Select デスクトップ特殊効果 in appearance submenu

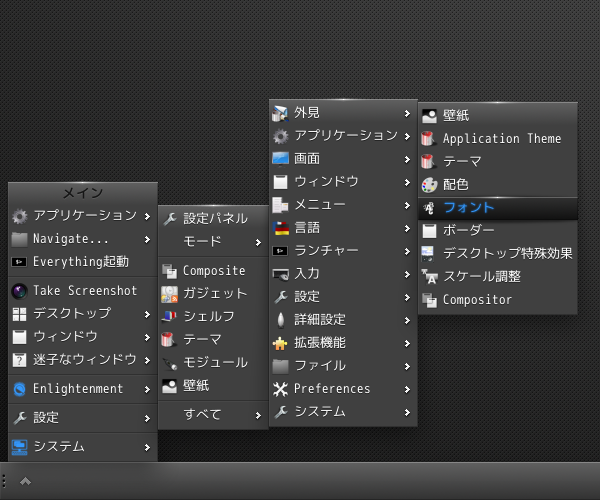(x=498, y=254)
